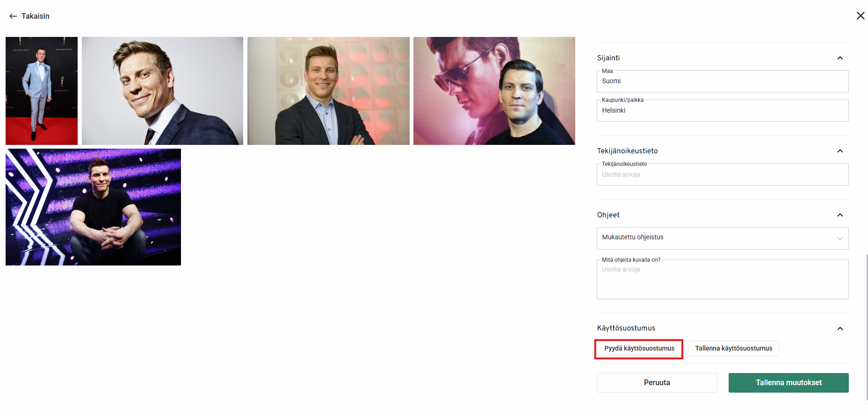
Task: Select the seated photo on purple stage
Action: click(x=93, y=207)
